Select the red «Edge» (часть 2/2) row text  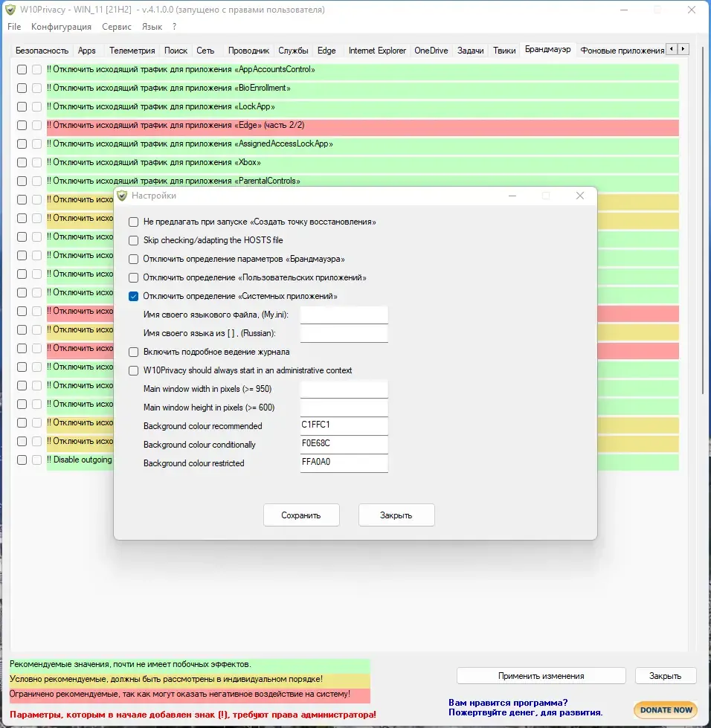click(176, 126)
